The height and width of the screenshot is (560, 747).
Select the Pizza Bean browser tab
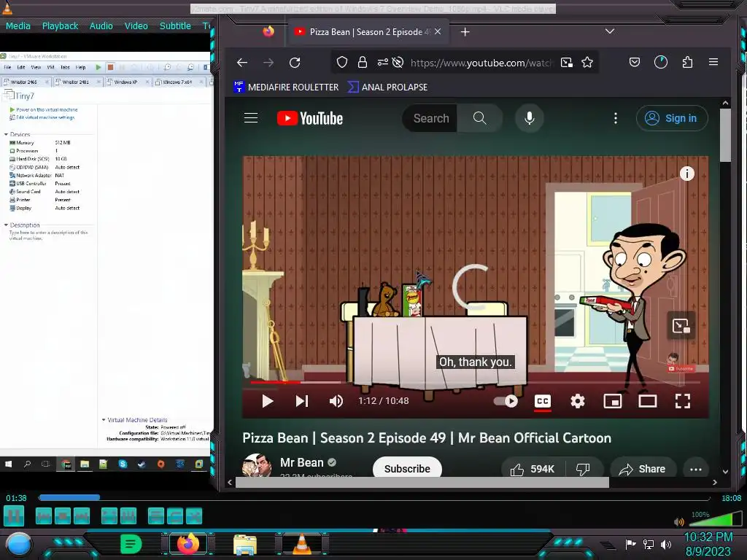(x=368, y=32)
